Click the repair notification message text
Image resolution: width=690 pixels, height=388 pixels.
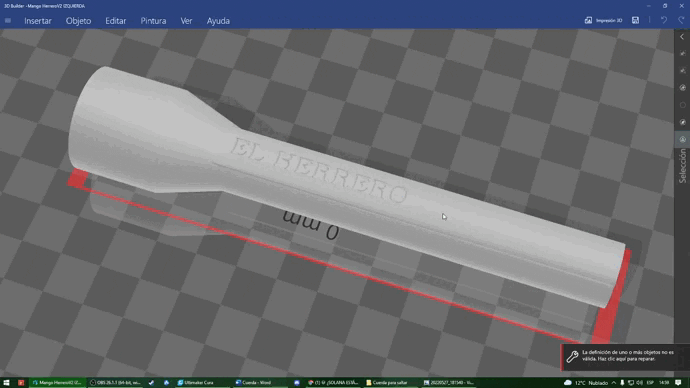(628, 355)
